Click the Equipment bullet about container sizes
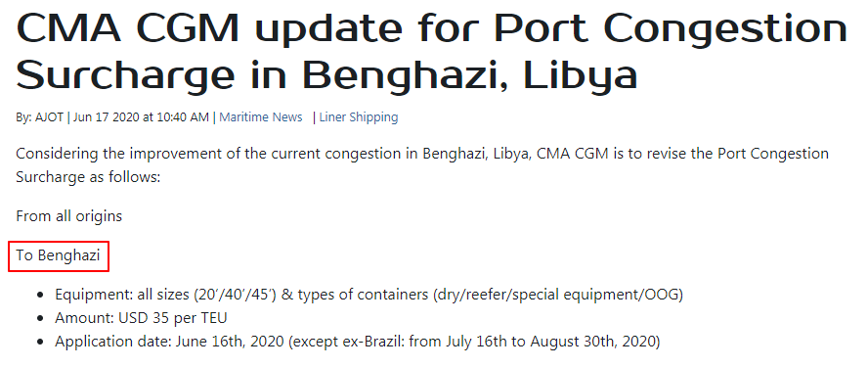This screenshot has width=868, height=368. coord(369,295)
